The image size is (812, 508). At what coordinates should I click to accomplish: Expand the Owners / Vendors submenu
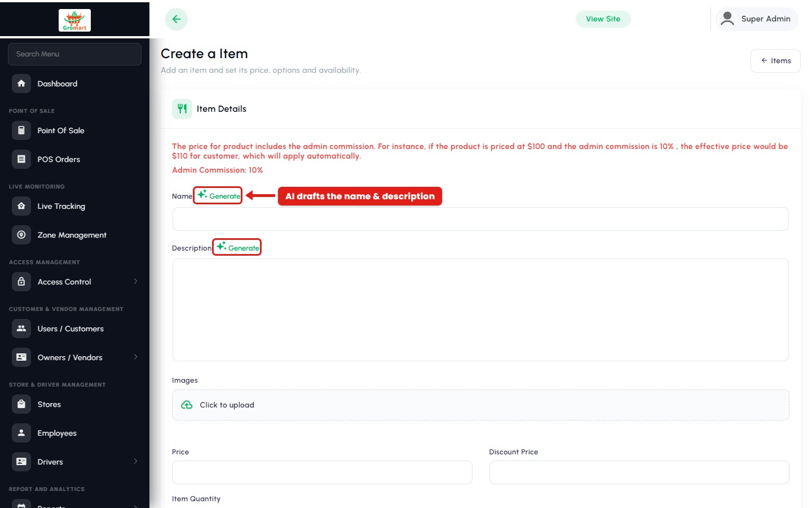pyautogui.click(x=135, y=357)
